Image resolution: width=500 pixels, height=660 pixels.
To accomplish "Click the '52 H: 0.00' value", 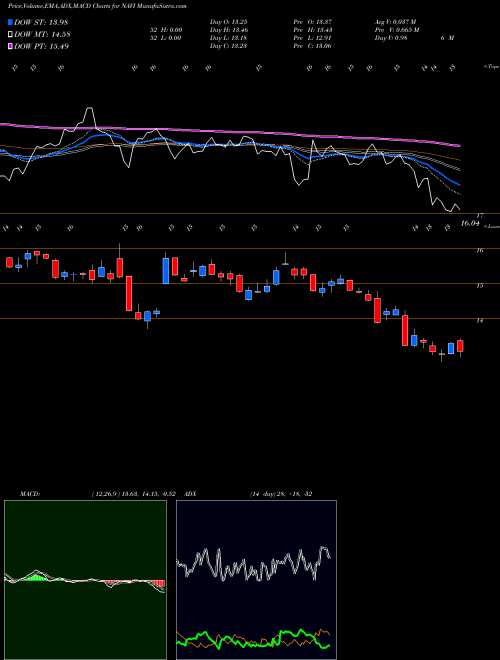I will [x=166, y=30].
